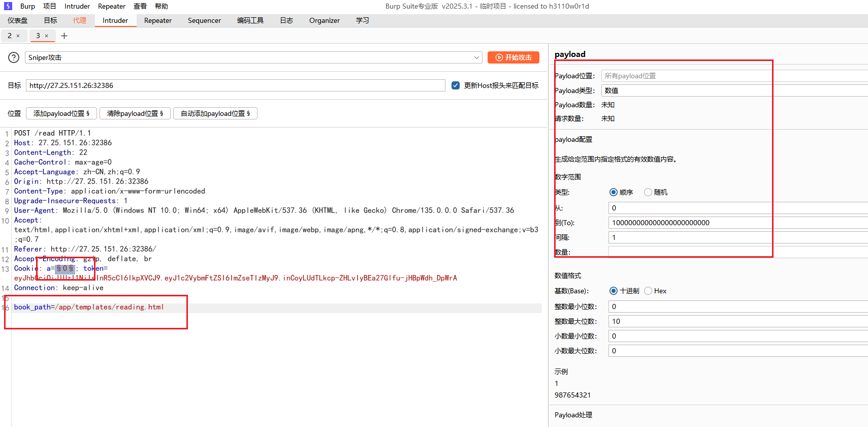
Task: Open the Repeater menu in menu bar
Action: pos(112,6)
